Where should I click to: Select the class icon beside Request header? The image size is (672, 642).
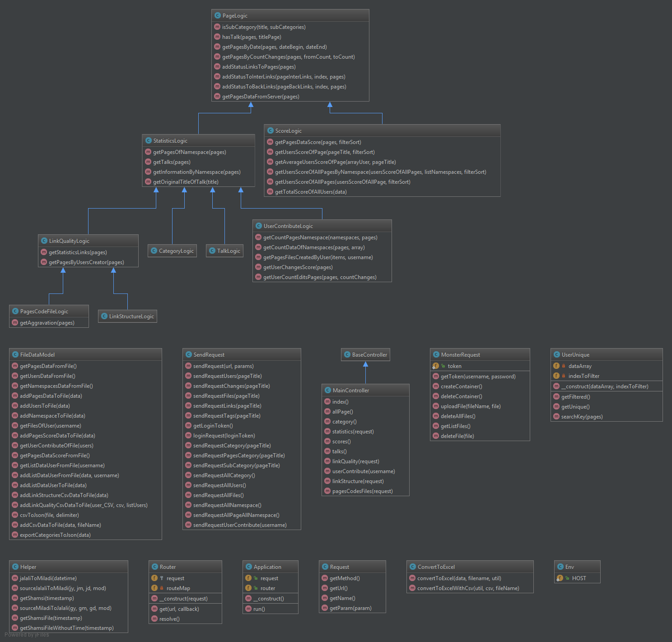coord(325,567)
